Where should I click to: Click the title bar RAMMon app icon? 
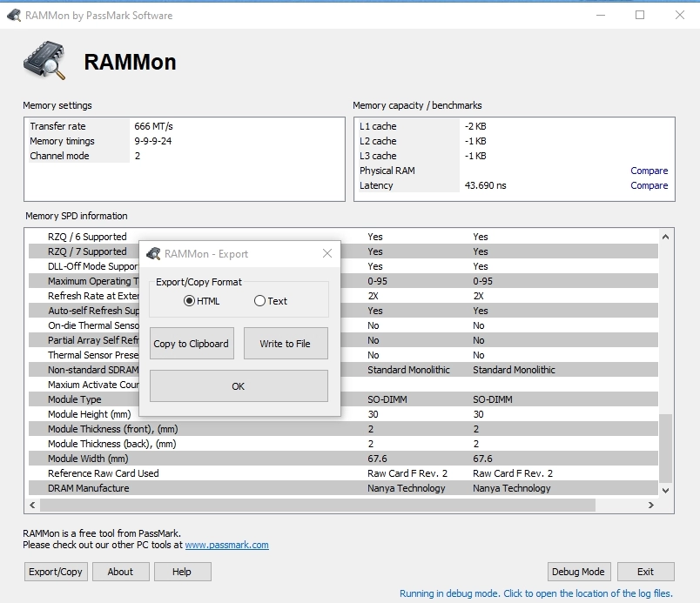(13, 15)
